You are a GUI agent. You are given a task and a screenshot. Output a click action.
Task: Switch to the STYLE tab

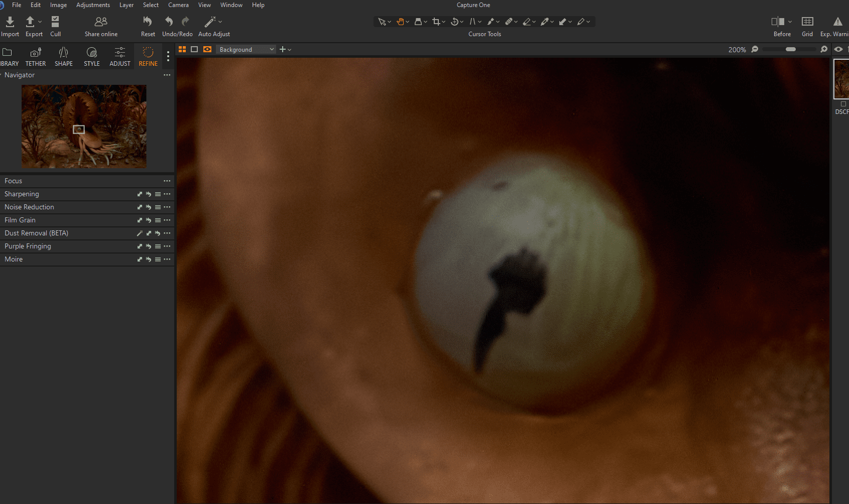pos(92,57)
